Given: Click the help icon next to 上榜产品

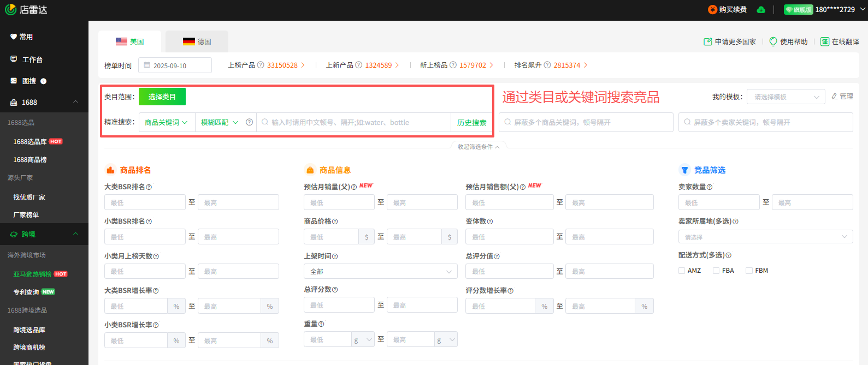Looking at the screenshot, I should point(261,65).
